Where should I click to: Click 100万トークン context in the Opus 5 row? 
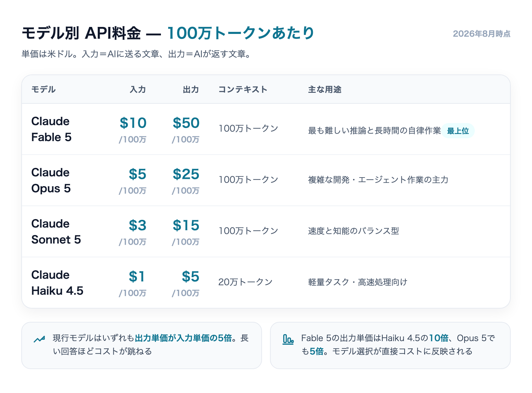pos(248,180)
